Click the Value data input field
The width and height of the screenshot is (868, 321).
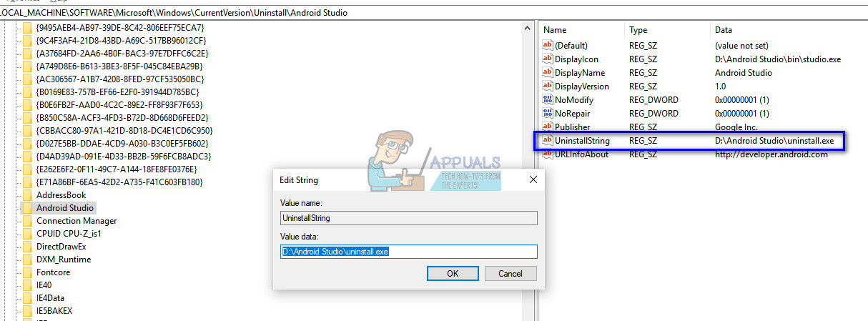pyautogui.click(x=409, y=252)
